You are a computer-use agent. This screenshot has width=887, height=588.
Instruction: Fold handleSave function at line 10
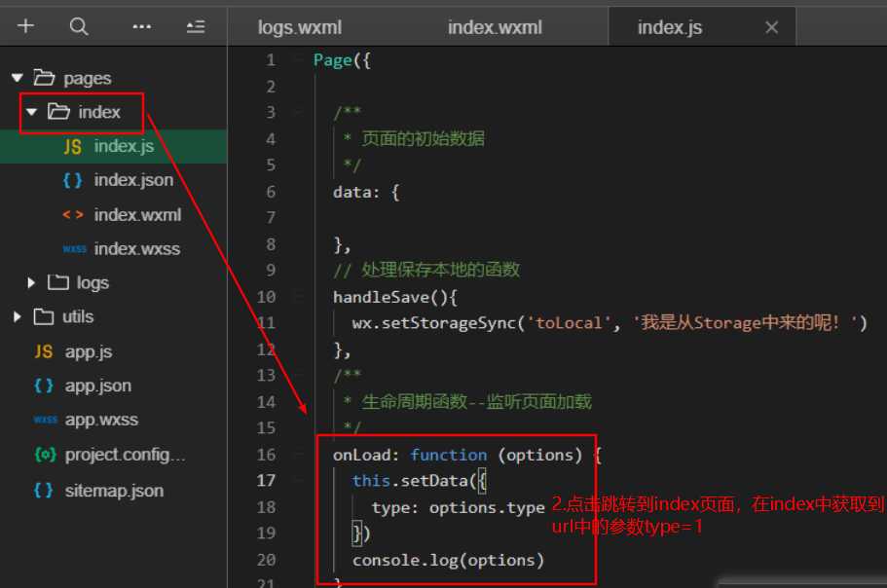coord(298,296)
